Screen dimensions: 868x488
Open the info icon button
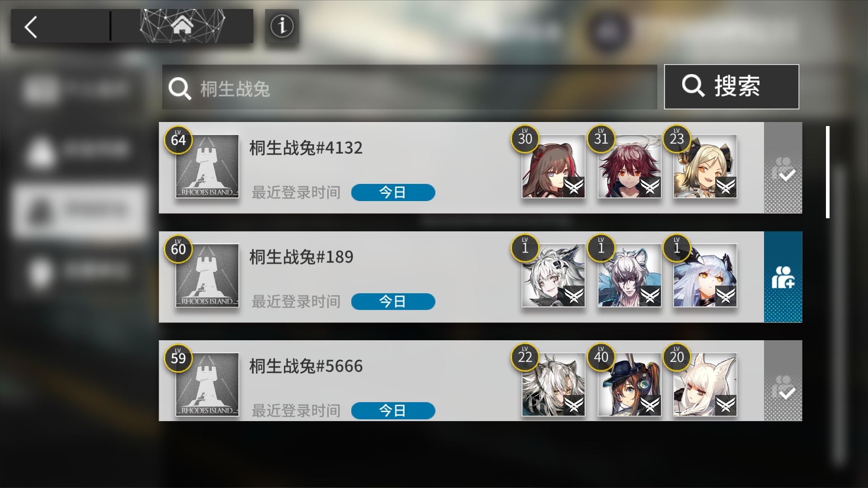point(282,26)
